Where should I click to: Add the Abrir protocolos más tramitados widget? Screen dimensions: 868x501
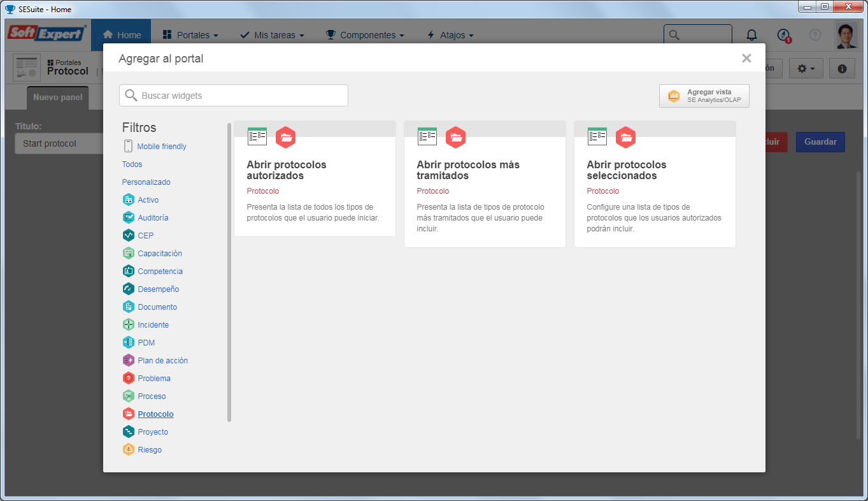coord(485,184)
